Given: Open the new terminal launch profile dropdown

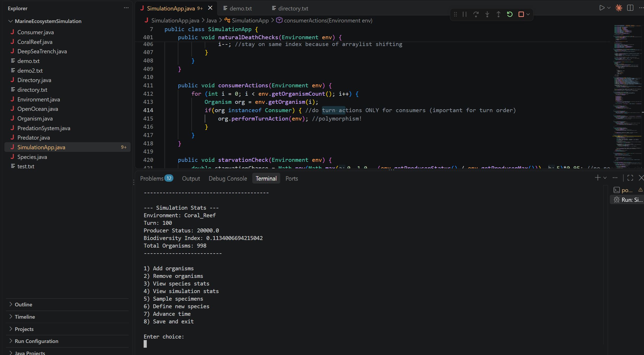Looking at the screenshot, I should coord(605,178).
